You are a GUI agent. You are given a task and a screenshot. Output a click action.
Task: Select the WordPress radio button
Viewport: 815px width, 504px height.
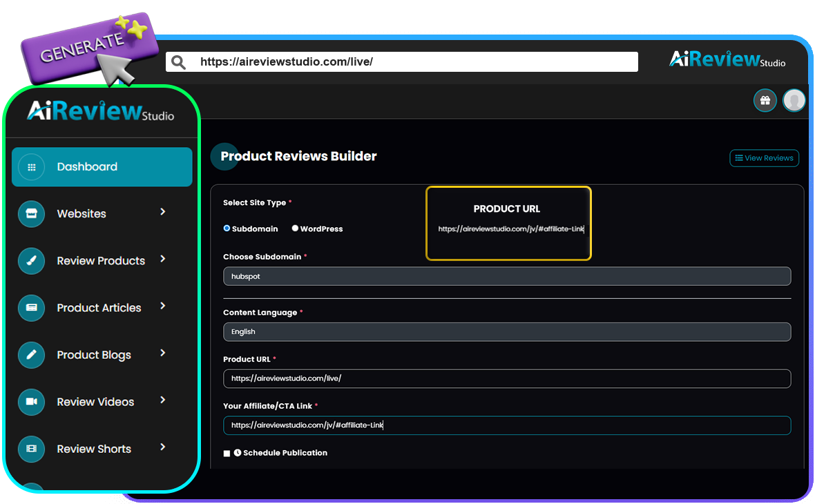click(296, 228)
